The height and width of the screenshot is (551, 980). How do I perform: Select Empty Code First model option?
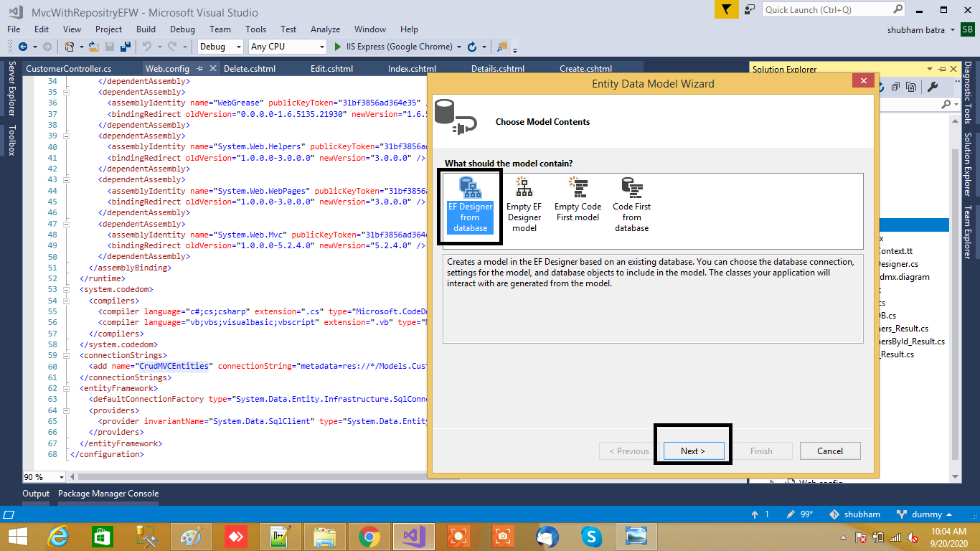tap(578, 200)
